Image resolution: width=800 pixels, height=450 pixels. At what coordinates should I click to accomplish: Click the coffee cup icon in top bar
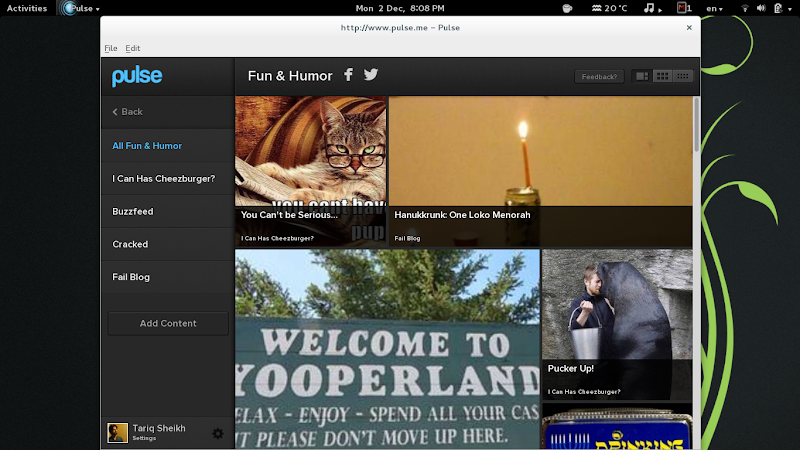click(x=567, y=8)
